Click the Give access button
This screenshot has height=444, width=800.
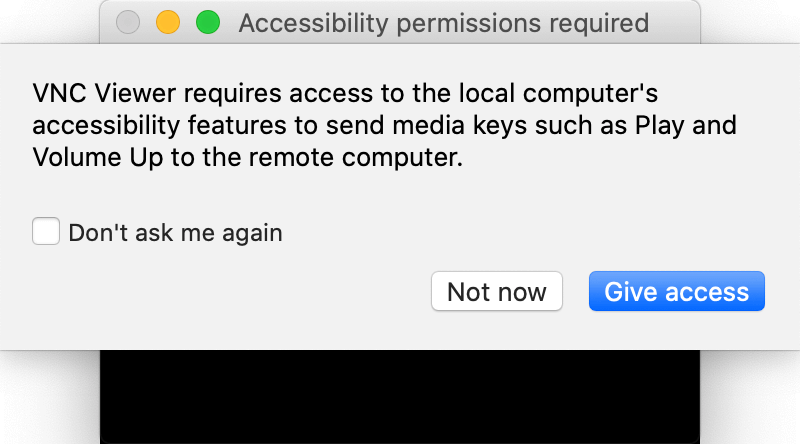pyautogui.click(x=677, y=291)
